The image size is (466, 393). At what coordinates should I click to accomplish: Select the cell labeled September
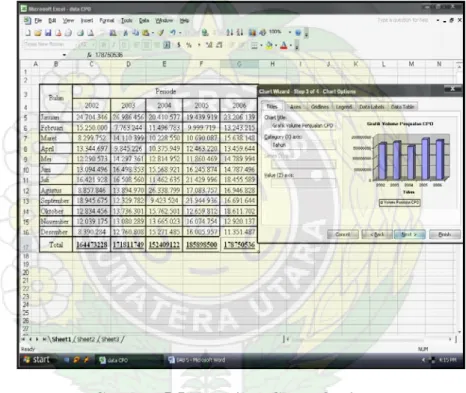click(x=56, y=201)
